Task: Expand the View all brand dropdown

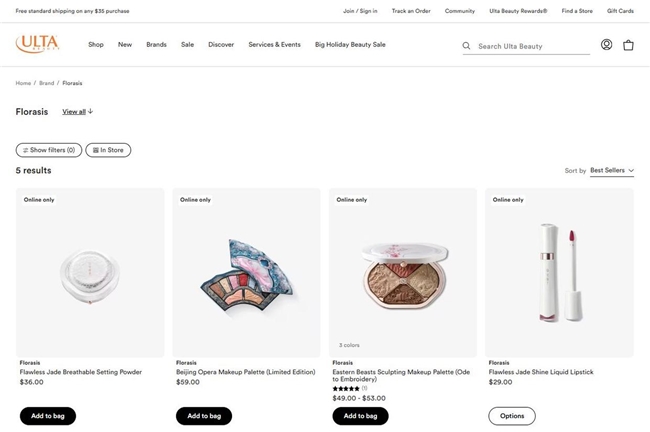Action: (77, 112)
